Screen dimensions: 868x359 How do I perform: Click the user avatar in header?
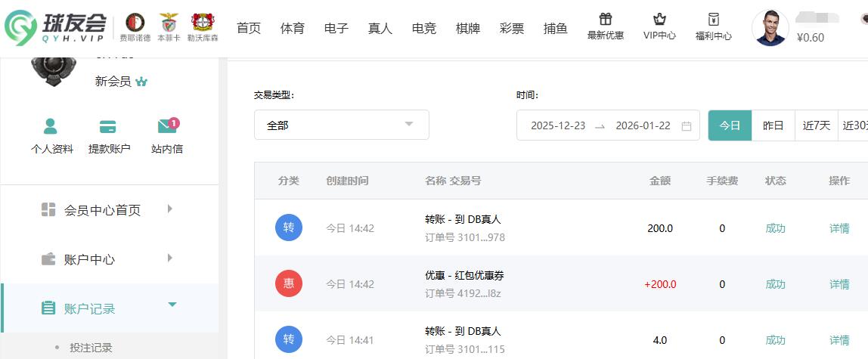pyautogui.click(x=770, y=28)
